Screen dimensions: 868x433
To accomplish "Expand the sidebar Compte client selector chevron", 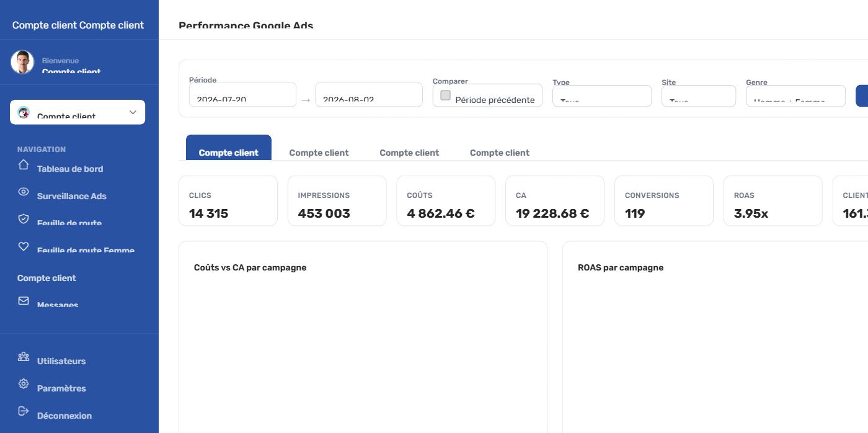I will tap(133, 112).
